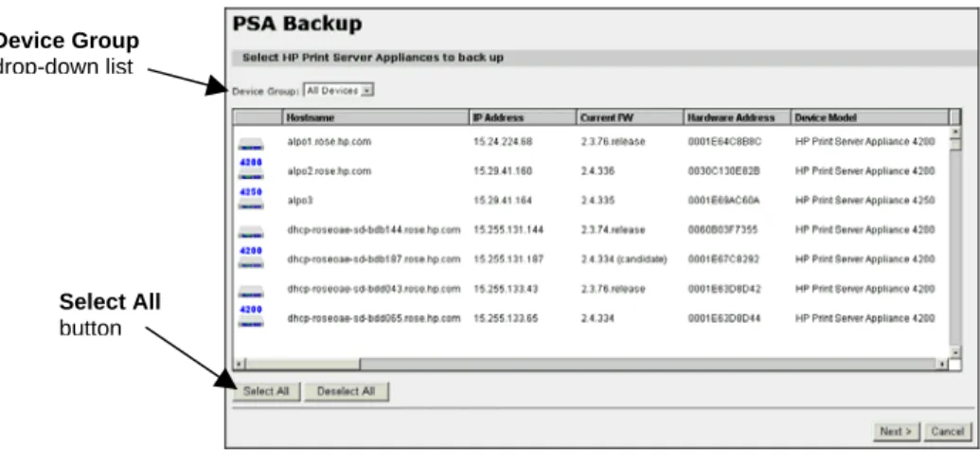This screenshot has height=466, width=980.
Task: Click the Deselect All button
Action: click(x=347, y=391)
